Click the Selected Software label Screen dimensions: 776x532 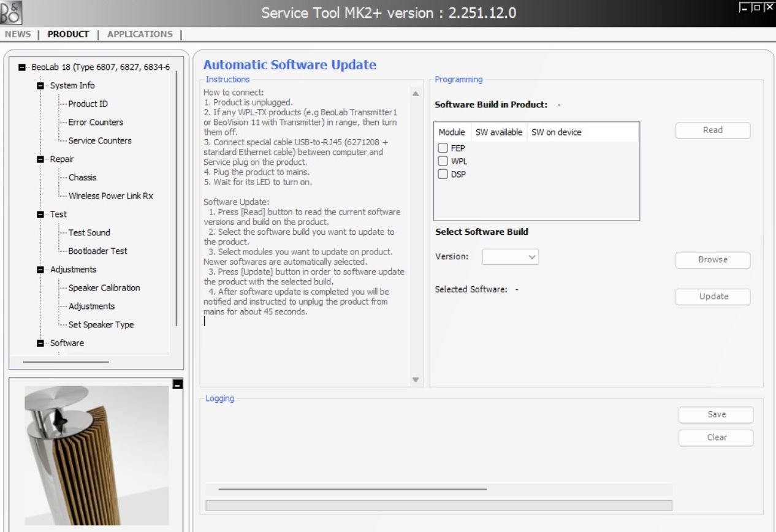pos(471,289)
